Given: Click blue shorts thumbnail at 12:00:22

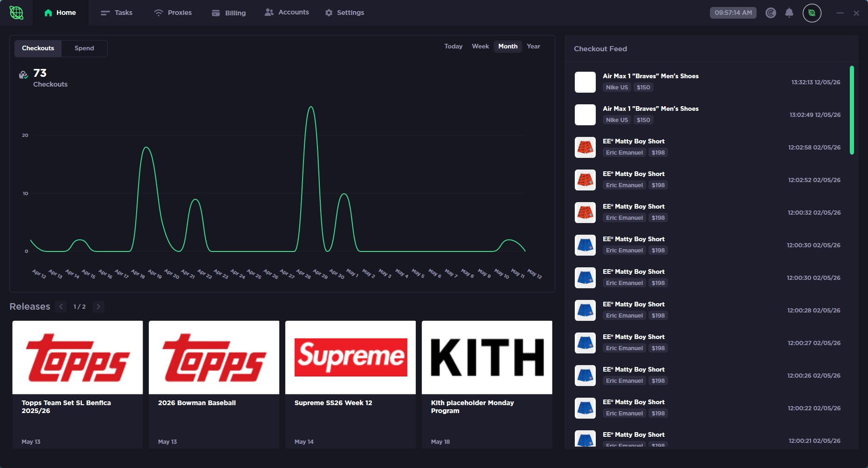Looking at the screenshot, I should tap(585, 408).
